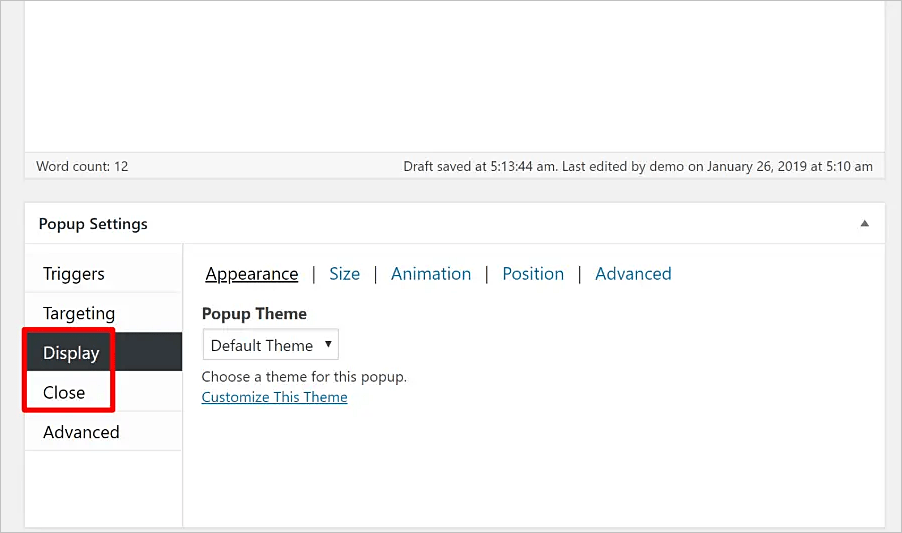Go to the Close settings tab
This screenshot has height=533, width=902.
coord(64,393)
